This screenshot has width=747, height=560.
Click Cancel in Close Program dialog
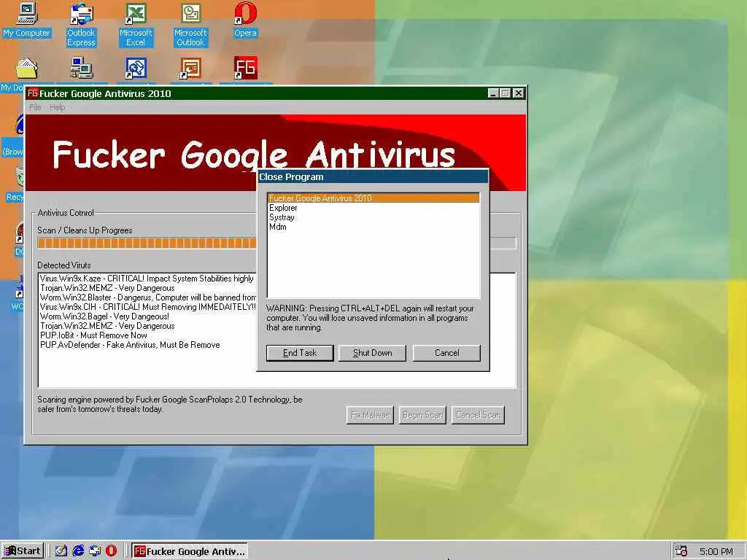[x=446, y=353]
